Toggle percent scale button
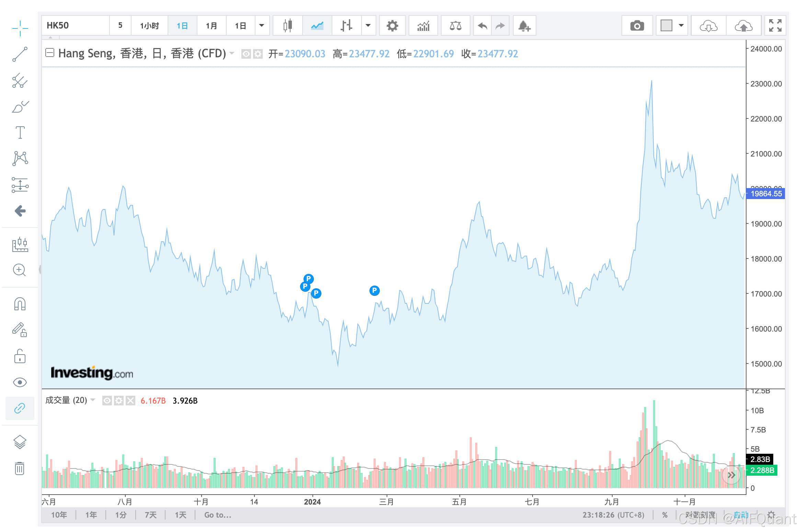 pos(665,515)
